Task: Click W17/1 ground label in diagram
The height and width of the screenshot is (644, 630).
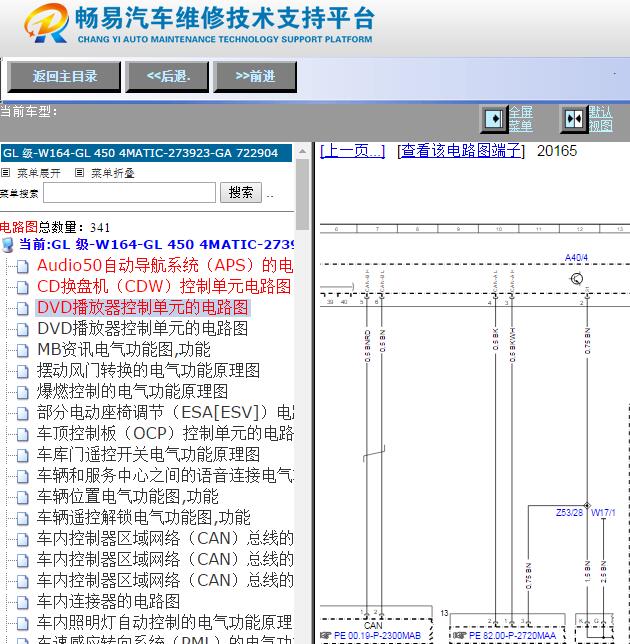Action: [x=603, y=512]
